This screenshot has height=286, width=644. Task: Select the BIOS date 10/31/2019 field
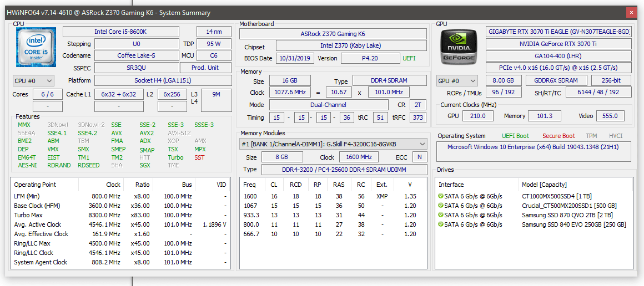(295, 58)
